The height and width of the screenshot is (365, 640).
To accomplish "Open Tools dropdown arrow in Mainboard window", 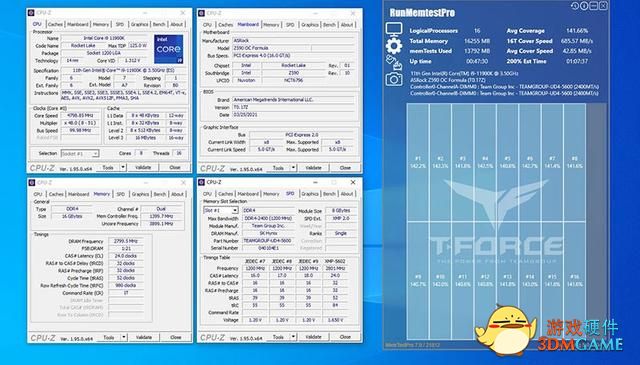I will pos(293,168).
